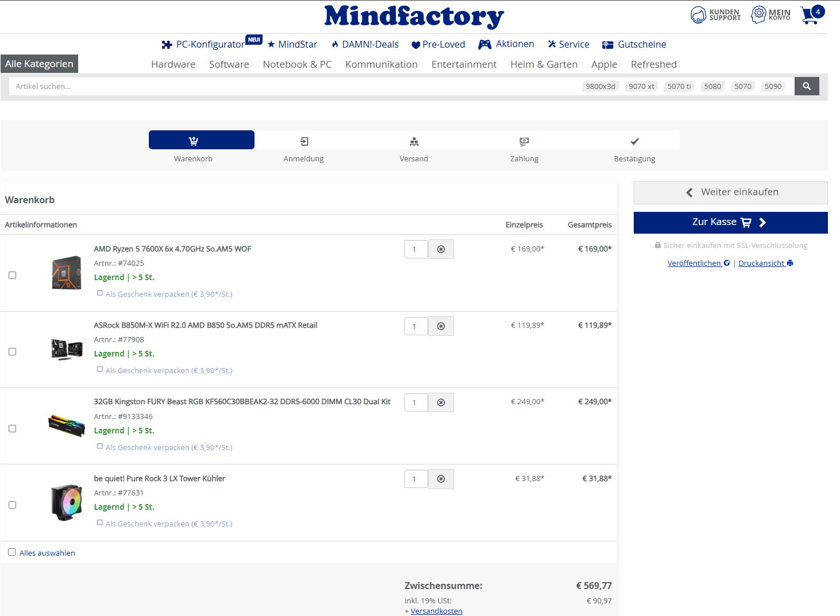The height and width of the screenshot is (616, 840).
Task: Select the ASRock B850M-X item checkbox
Action: pyautogui.click(x=12, y=351)
